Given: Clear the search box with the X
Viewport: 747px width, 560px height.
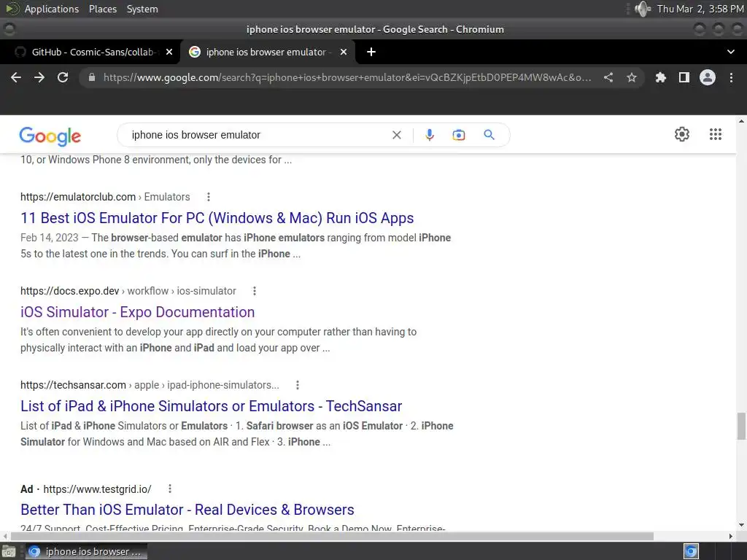Looking at the screenshot, I should coord(396,135).
